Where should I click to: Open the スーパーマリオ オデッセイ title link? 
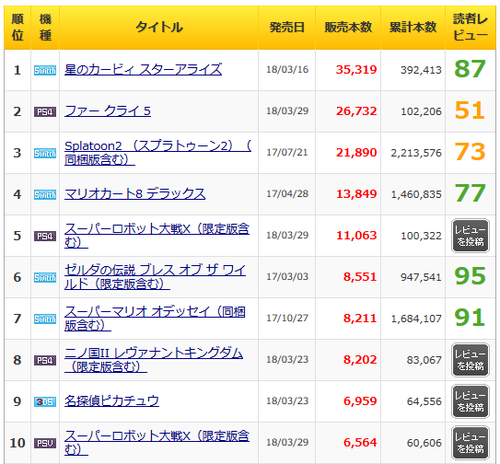pos(155,318)
